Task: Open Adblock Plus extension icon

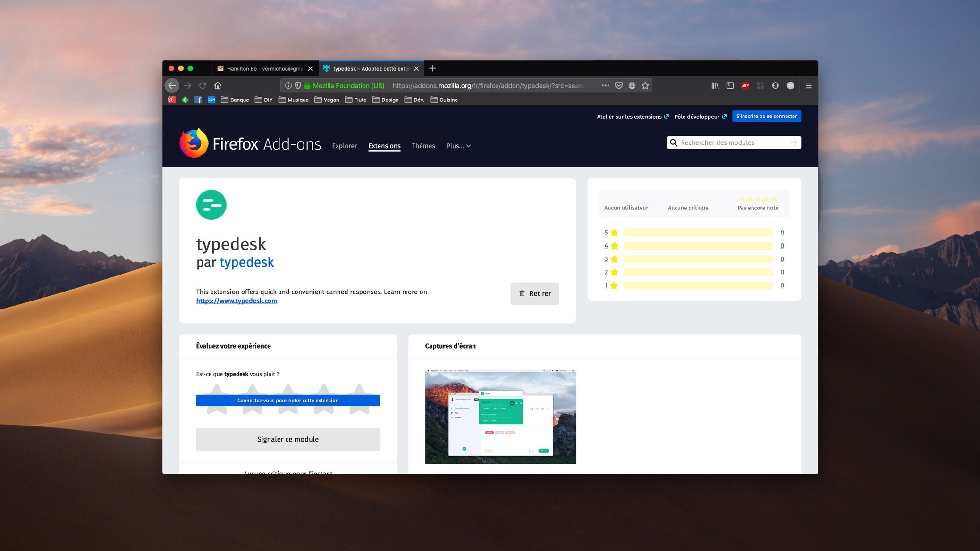Action: [745, 85]
